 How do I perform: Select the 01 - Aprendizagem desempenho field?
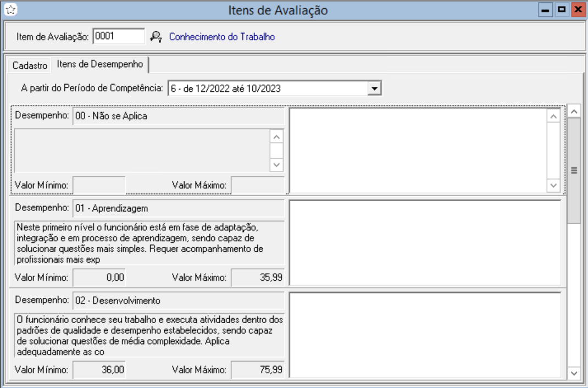(178, 208)
